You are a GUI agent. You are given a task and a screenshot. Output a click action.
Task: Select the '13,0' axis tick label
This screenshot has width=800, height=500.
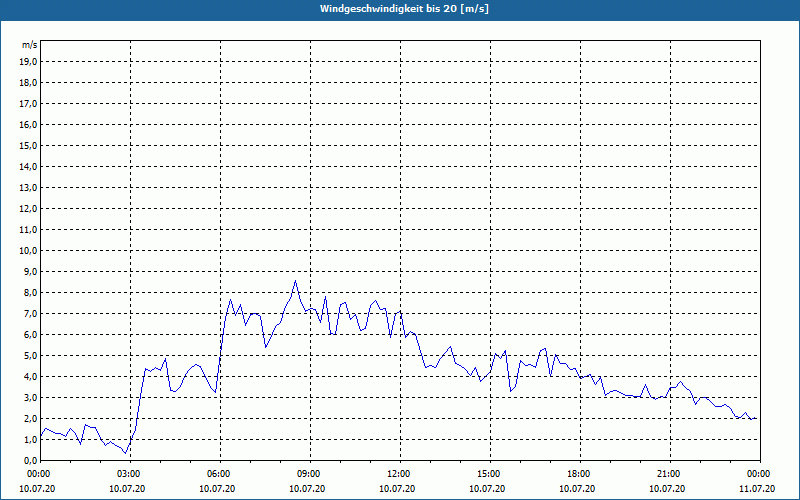(29, 187)
